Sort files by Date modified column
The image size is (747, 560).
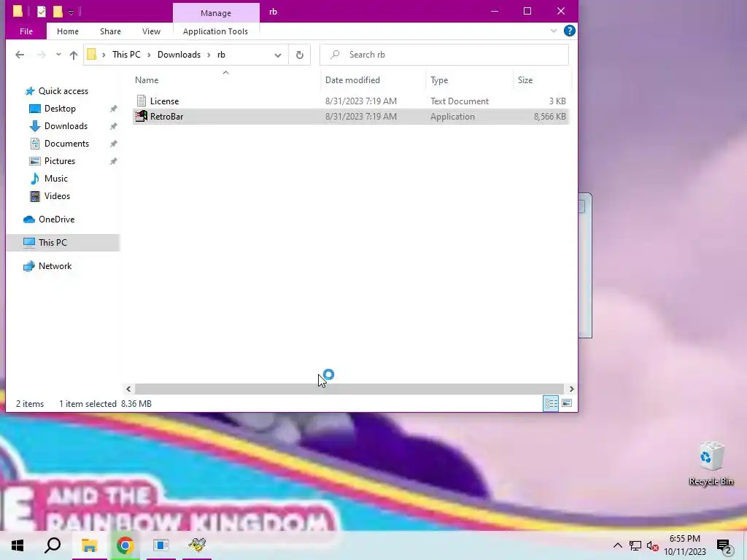pyautogui.click(x=352, y=80)
